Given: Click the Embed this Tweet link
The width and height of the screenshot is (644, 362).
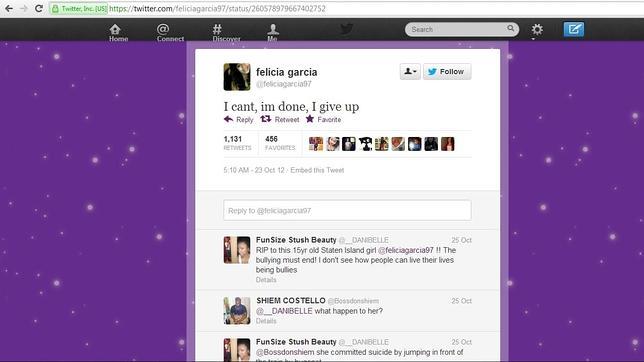Looking at the screenshot, I should click(x=317, y=170).
